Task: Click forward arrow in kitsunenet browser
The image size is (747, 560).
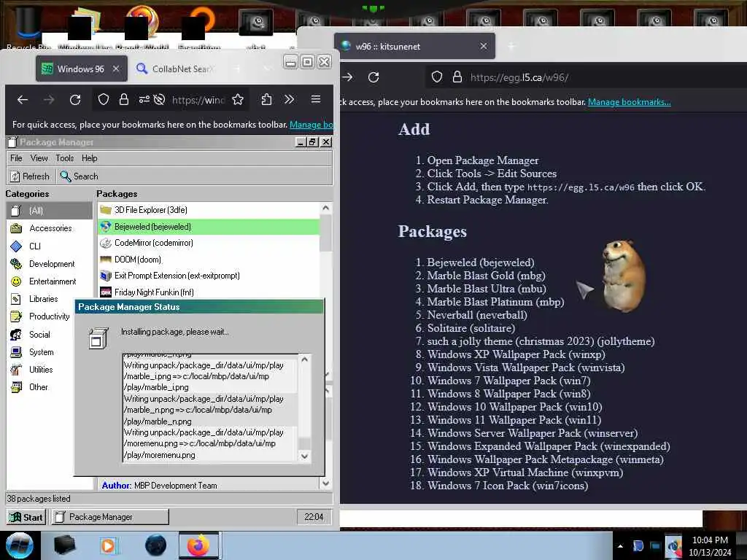Action: (x=347, y=77)
